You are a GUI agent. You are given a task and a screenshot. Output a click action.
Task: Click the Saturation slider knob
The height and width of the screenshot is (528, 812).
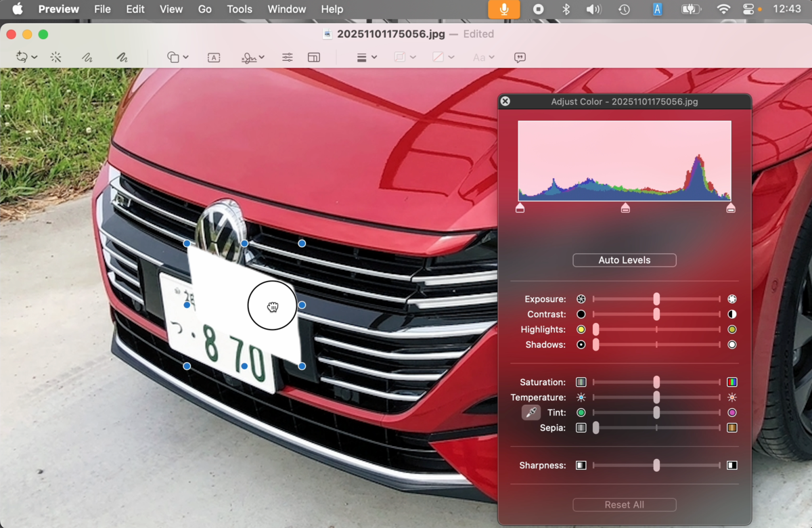tap(656, 382)
